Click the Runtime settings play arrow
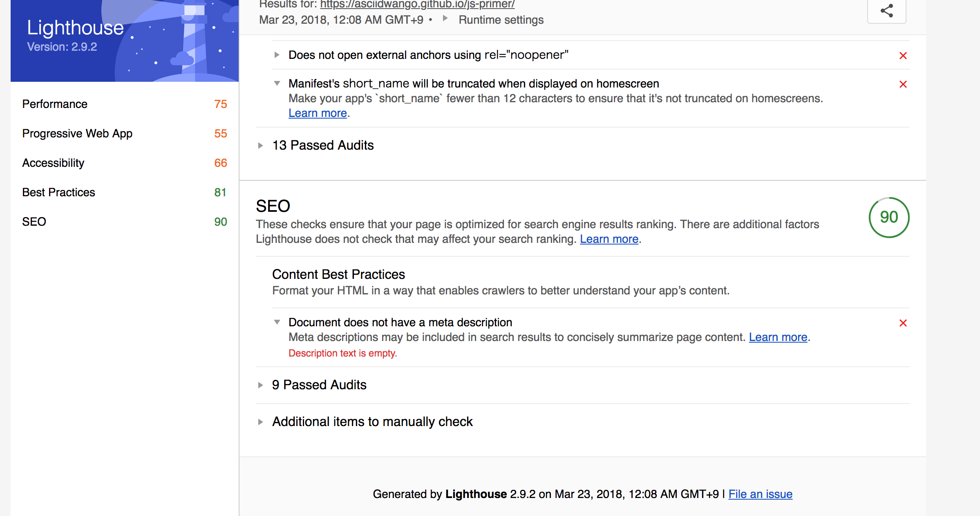The image size is (980, 516). click(445, 19)
